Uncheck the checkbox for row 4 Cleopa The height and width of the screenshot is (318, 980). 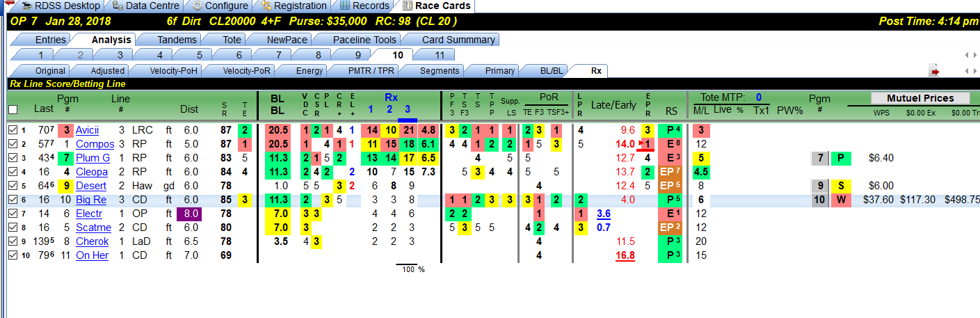[x=13, y=172]
